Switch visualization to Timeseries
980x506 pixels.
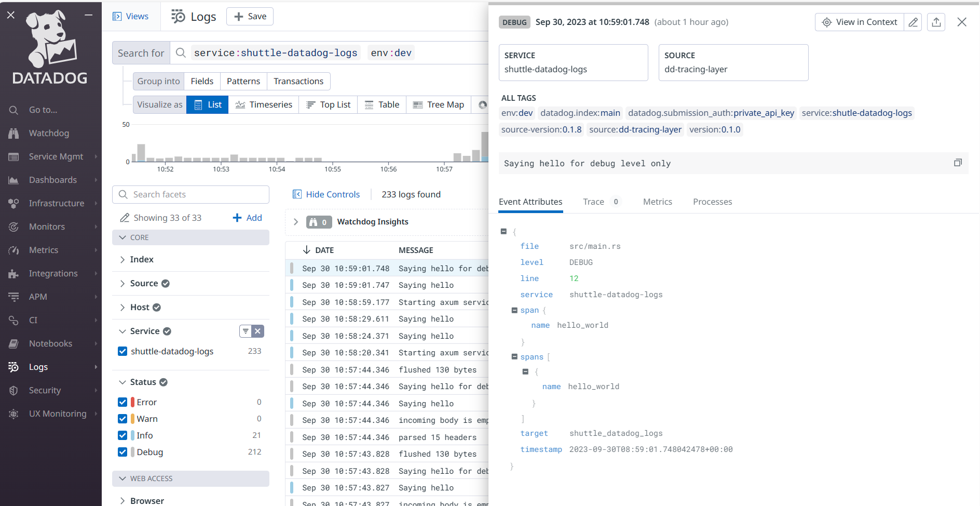[264, 104]
